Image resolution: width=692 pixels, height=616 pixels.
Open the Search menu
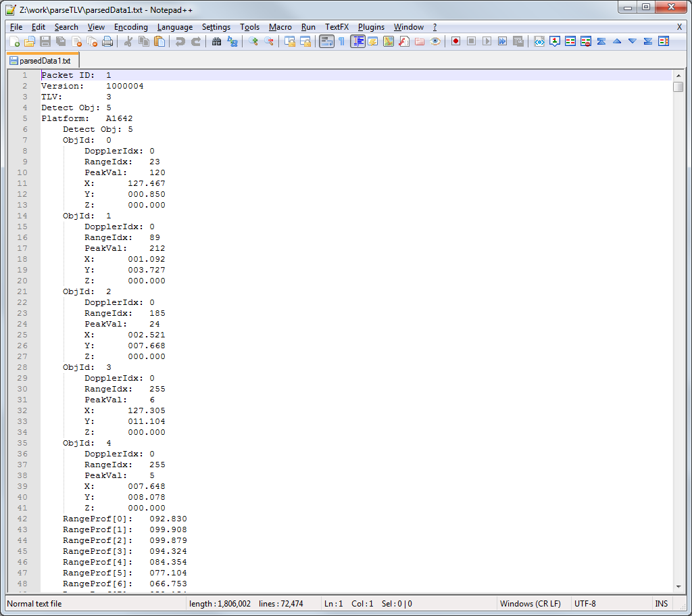pos(66,27)
